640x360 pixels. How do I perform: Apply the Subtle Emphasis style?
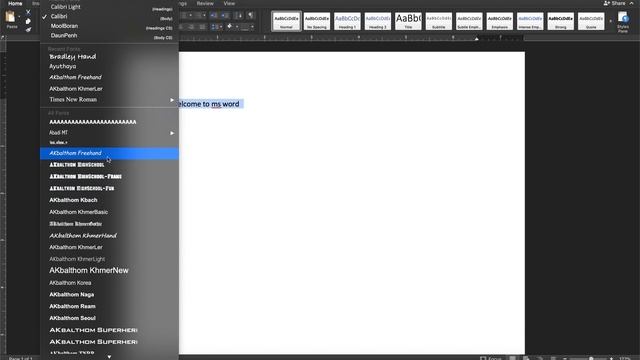point(469,21)
